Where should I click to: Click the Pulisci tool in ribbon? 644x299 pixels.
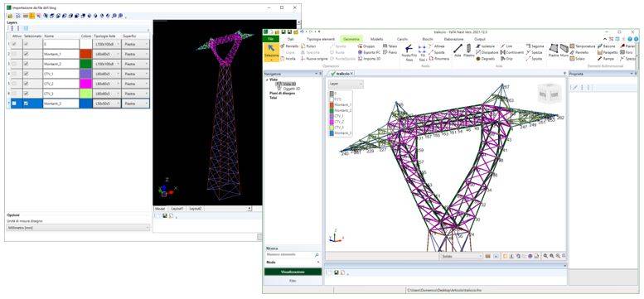point(308,46)
